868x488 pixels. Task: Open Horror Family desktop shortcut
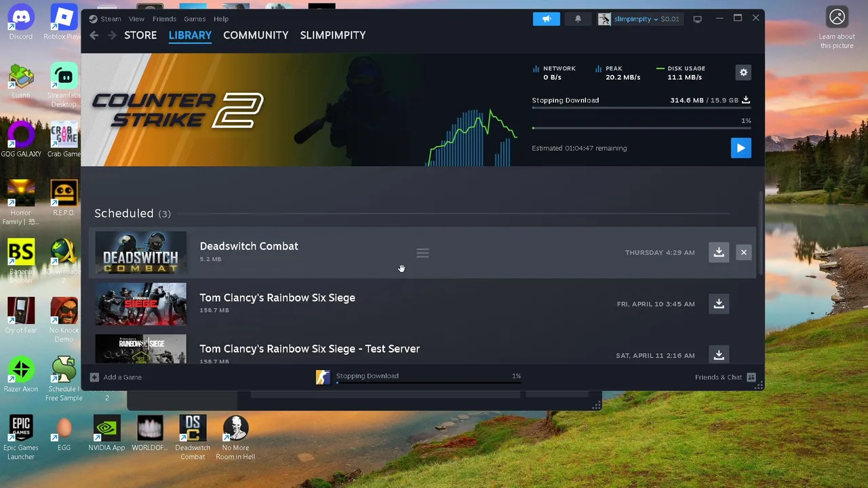pos(21,202)
